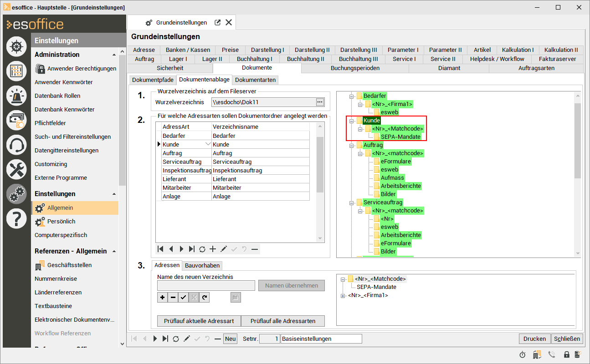This screenshot has height=364, width=590.
Task: Open the dropdown arrow in the Kunde row
Action: [208, 144]
